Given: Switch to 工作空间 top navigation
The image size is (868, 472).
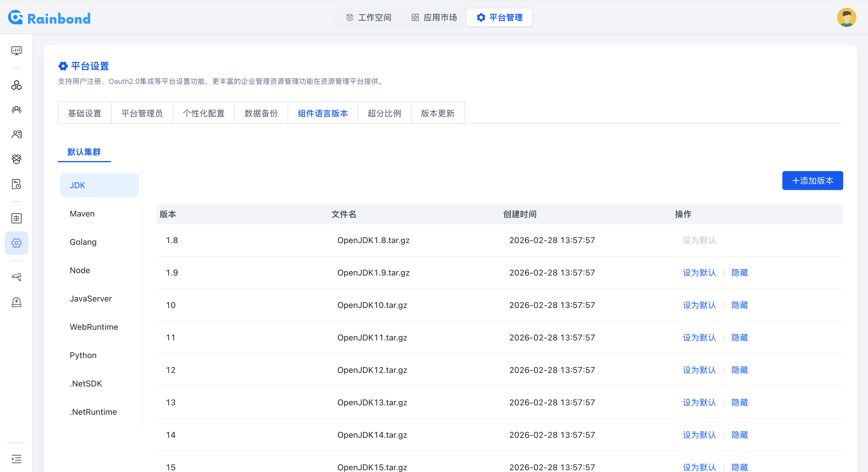Looking at the screenshot, I should [x=369, y=17].
